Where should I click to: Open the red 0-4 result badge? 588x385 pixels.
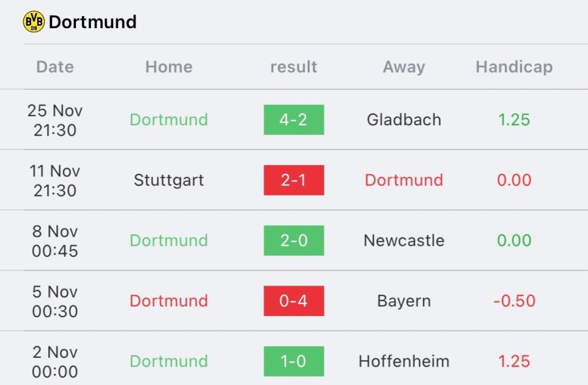coord(293,301)
